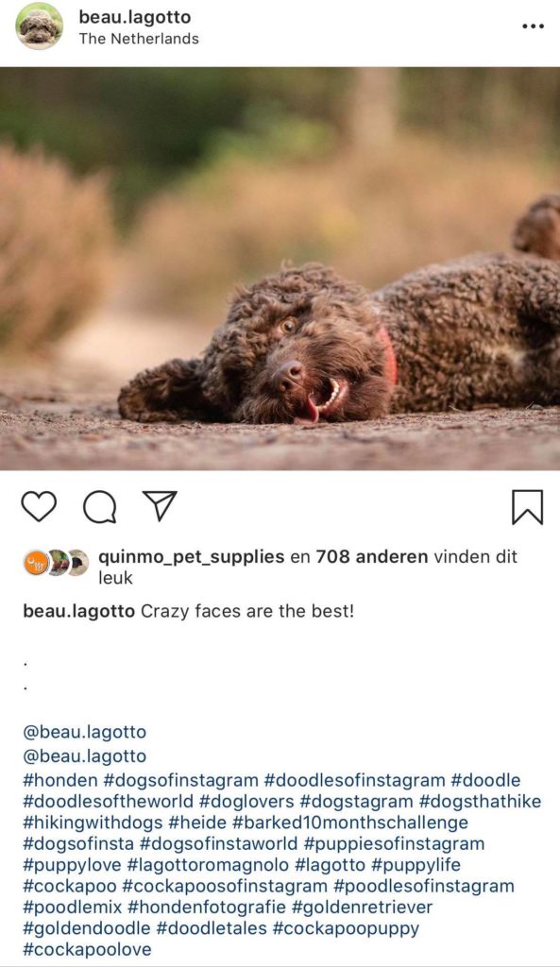
Task: Like the post with the heart icon
Action: [x=39, y=506]
